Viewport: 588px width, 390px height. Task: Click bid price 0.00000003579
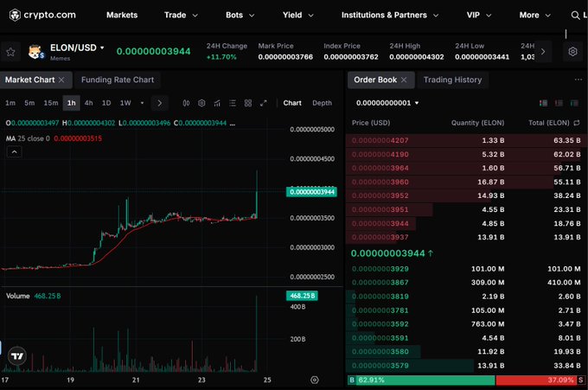(x=380, y=366)
